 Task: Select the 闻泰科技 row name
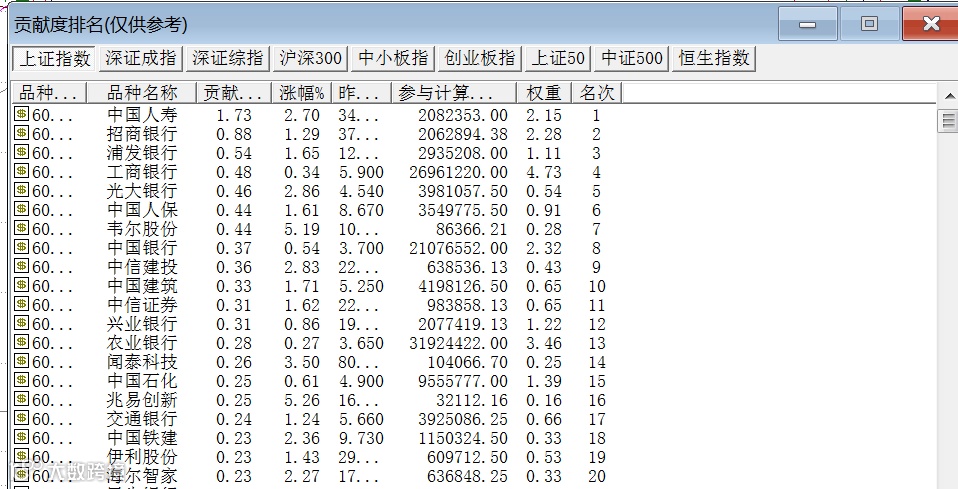click(142, 362)
